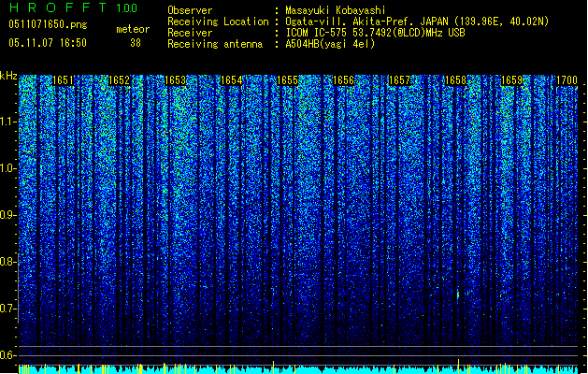This screenshot has width=588, height=374.
Task: Click the Receiving antenna label
Action: pyautogui.click(x=215, y=44)
